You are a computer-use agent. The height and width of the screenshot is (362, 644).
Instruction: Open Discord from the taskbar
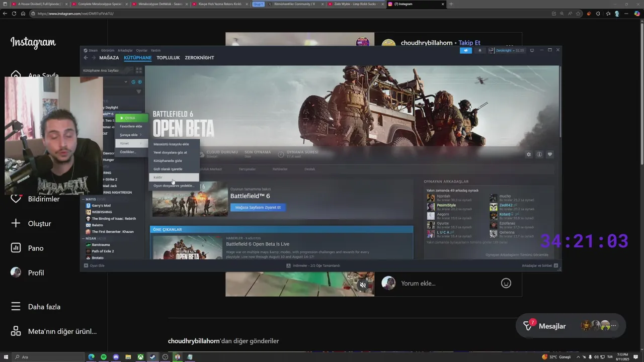[116, 357]
